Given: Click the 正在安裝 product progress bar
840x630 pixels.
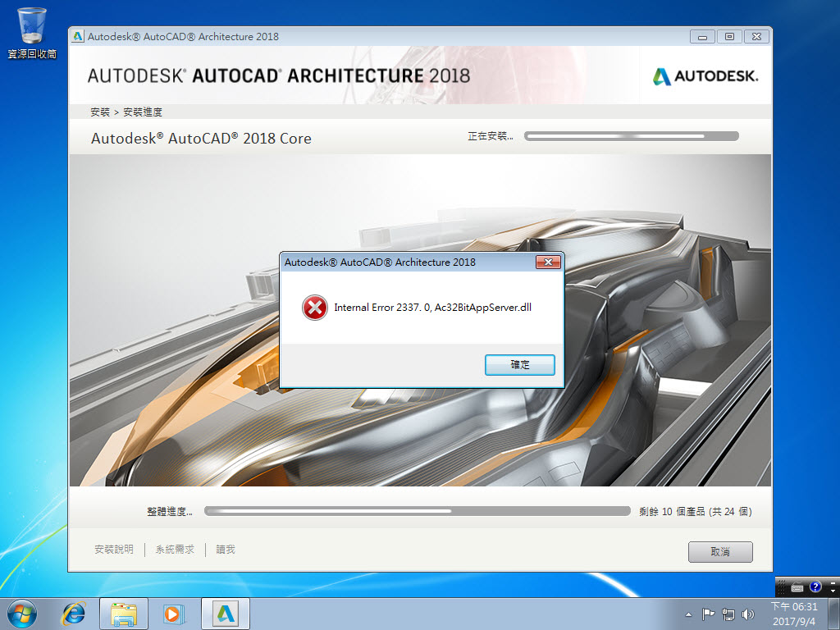Looking at the screenshot, I should 632,136.
